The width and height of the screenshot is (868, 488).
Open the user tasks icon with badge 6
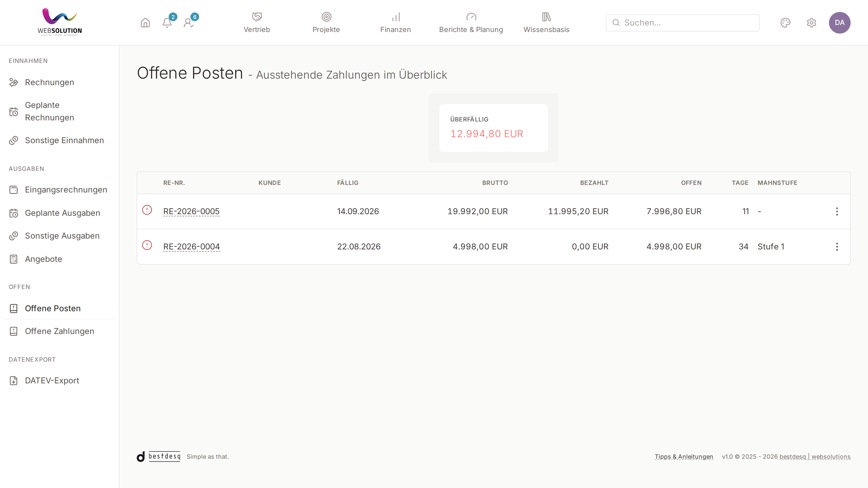click(x=189, y=23)
